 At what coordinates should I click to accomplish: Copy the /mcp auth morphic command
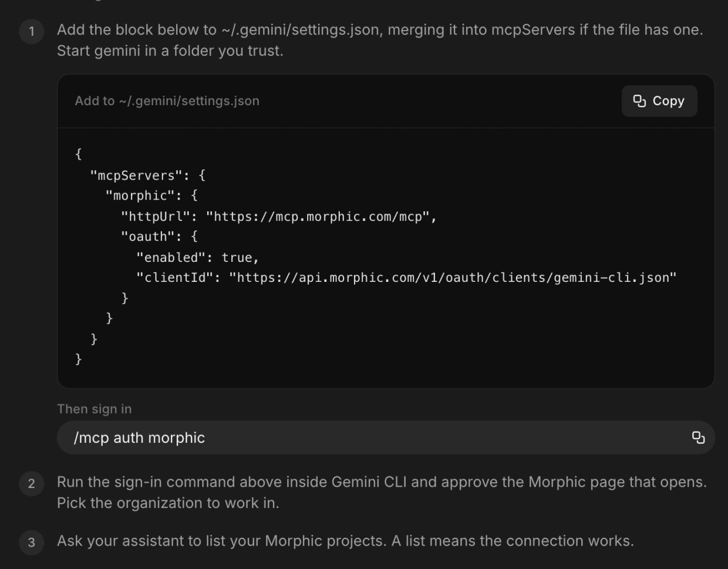pyautogui.click(x=698, y=437)
